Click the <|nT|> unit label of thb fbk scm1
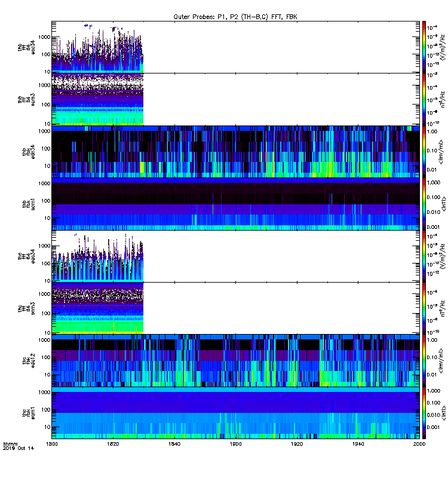Screen dimensions: 448x478 [x=443, y=204]
